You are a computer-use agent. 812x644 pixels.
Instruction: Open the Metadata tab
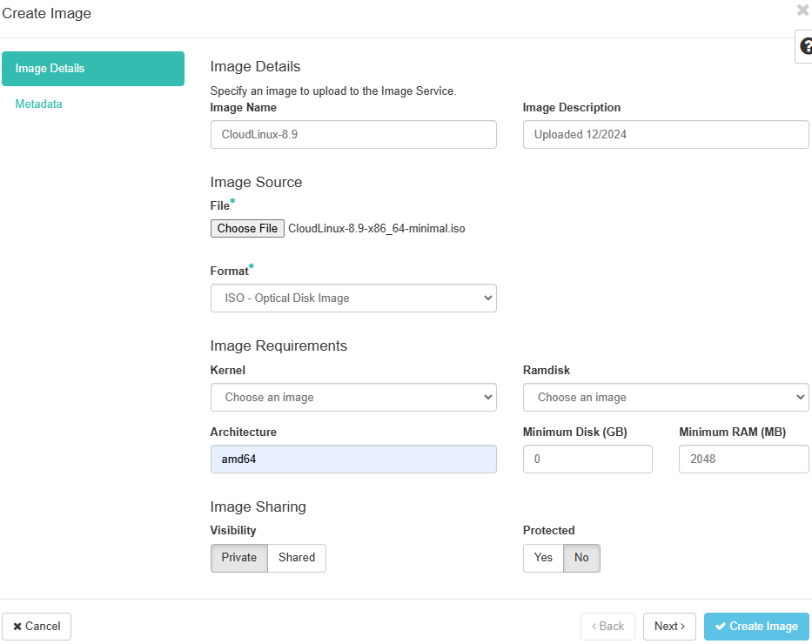point(39,104)
